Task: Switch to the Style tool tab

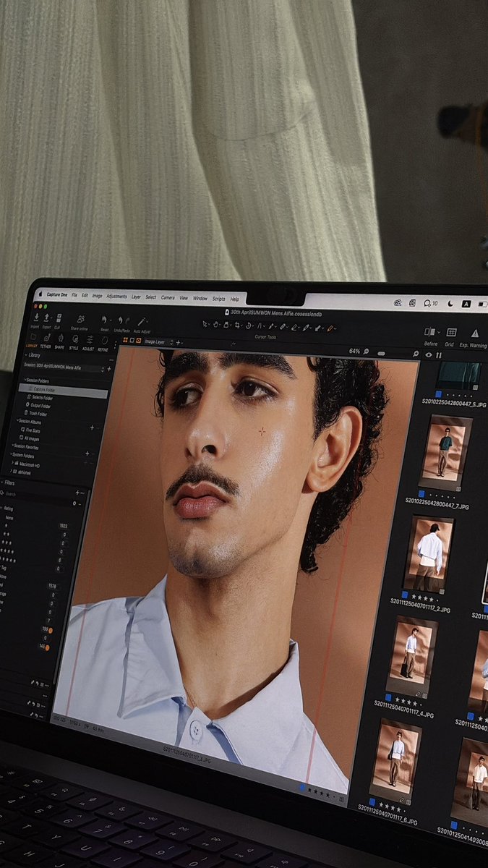Action: 74,341
